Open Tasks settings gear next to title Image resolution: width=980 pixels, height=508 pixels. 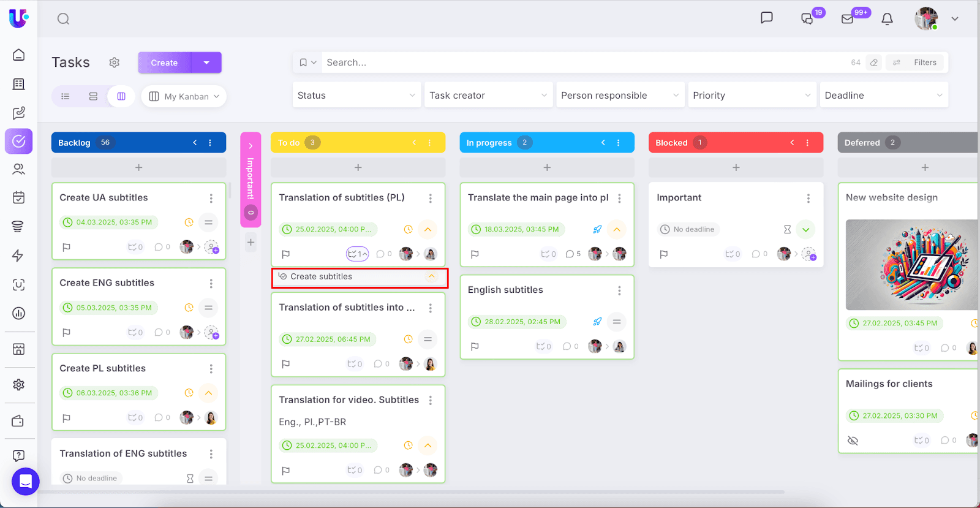115,63
